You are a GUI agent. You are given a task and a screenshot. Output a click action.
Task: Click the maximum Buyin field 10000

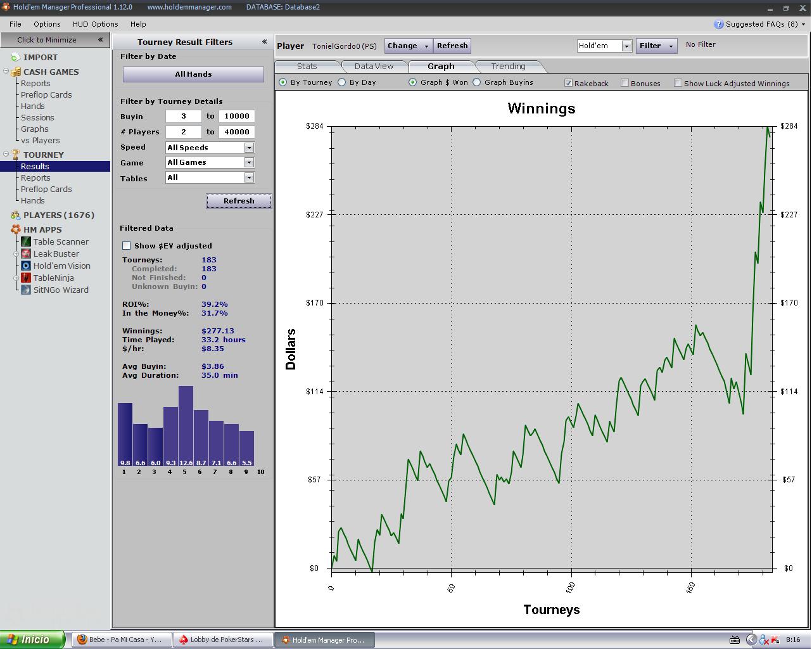(x=237, y=117)
